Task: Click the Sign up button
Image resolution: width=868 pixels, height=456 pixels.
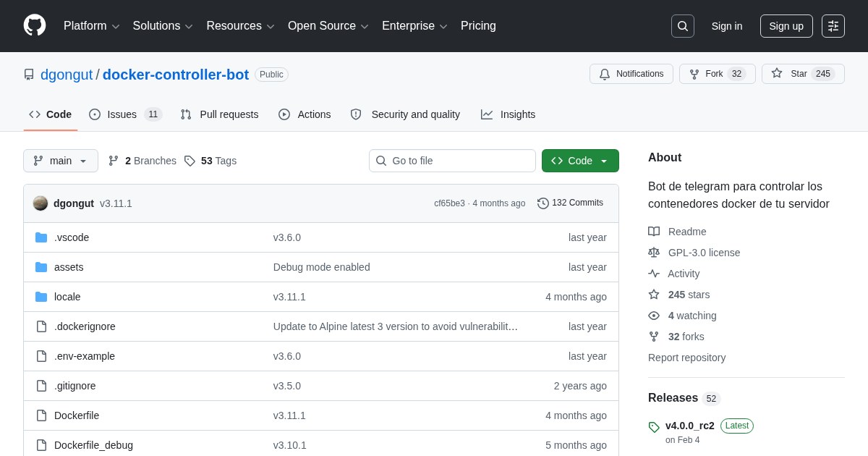Action: click(x=786, y=26)
